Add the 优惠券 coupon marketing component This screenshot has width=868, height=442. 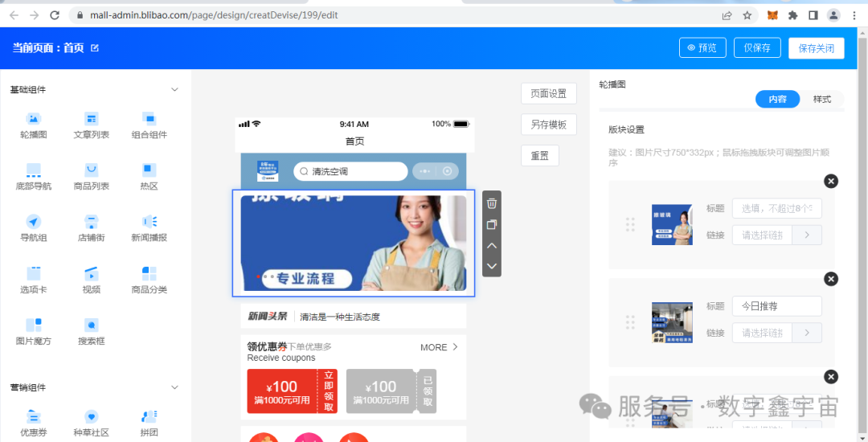click(34, 424)
